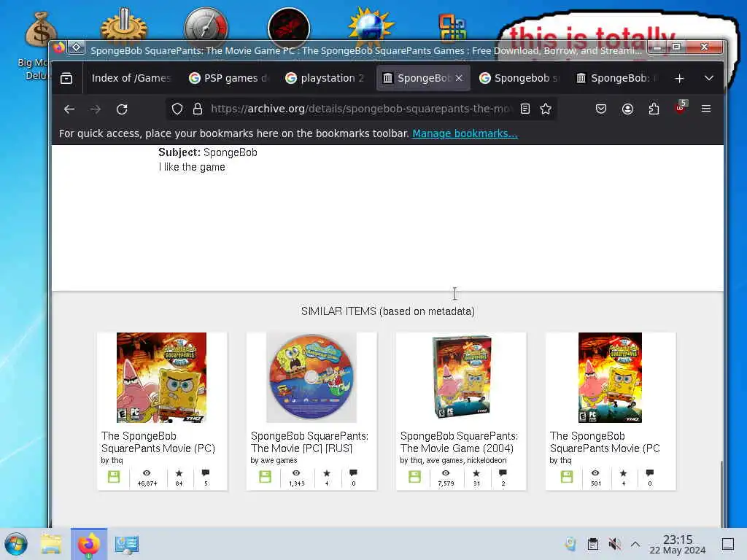The width and height of the screenshot is (747, 560).
Task: Switch to the PSP games tab
Action: (230, 78)
